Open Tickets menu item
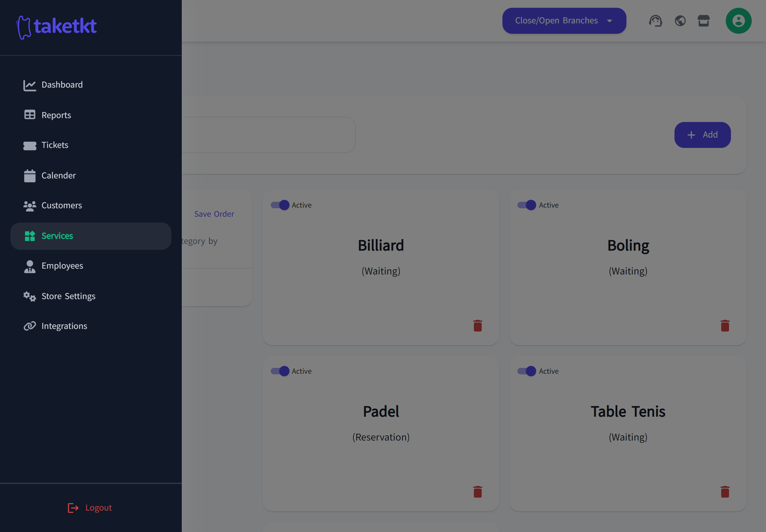 point(91,145)
